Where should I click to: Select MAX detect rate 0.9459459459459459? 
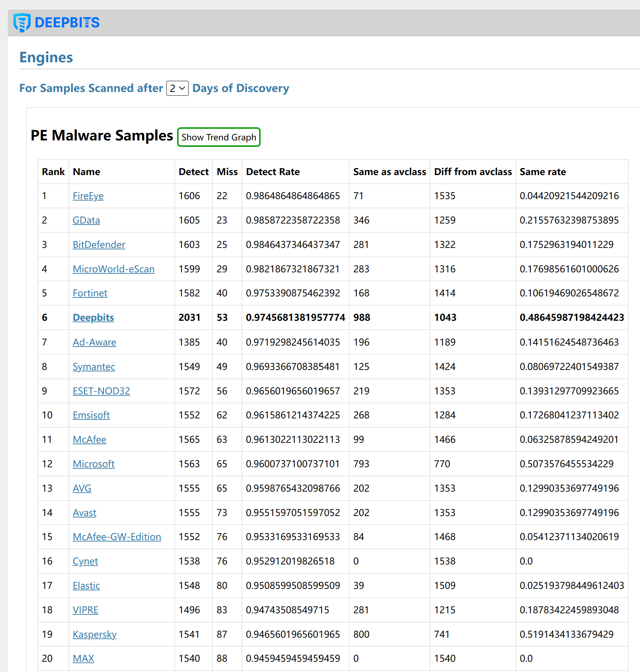[293, 658]
